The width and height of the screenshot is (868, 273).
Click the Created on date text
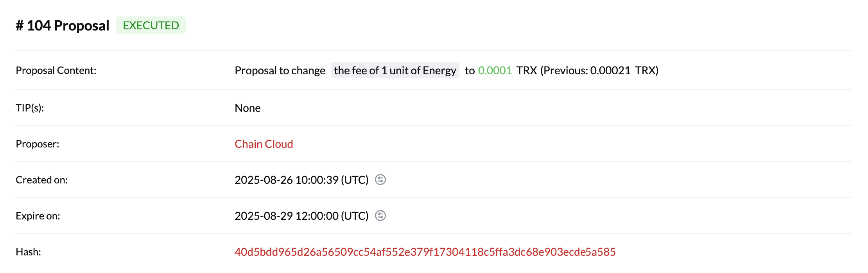(301, 180)
